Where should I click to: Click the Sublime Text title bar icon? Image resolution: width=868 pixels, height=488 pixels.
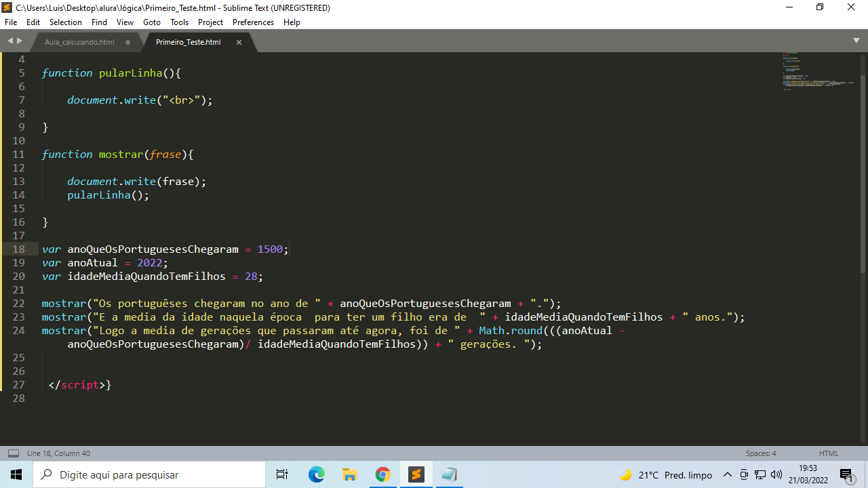7,7
